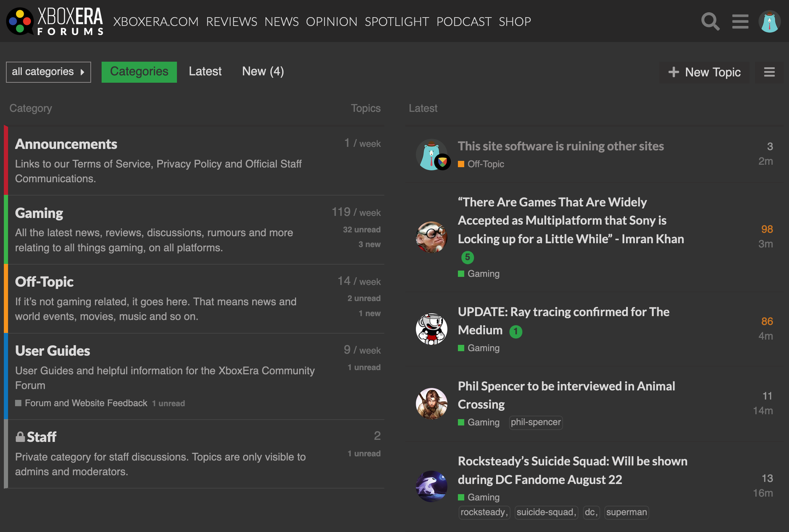Click the Cuphead avatar for the Medium topic
The width and height of the screenshot is (789, 532).
[x=431, y=329]
